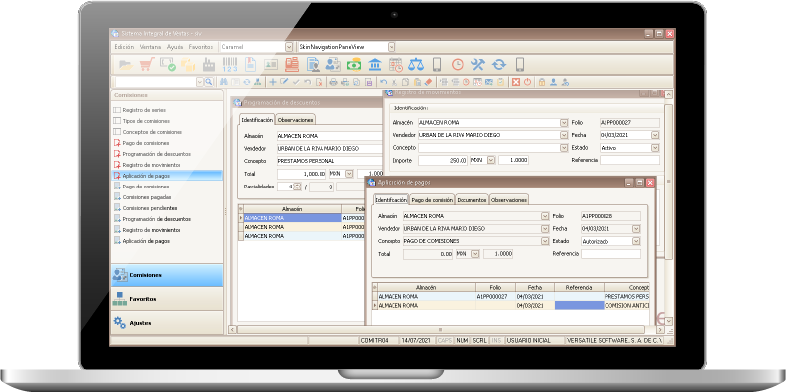Select the Comisiones navigation pane button
Image resolution: width=786 pixels, height=392 pixels.
[167, 275]
